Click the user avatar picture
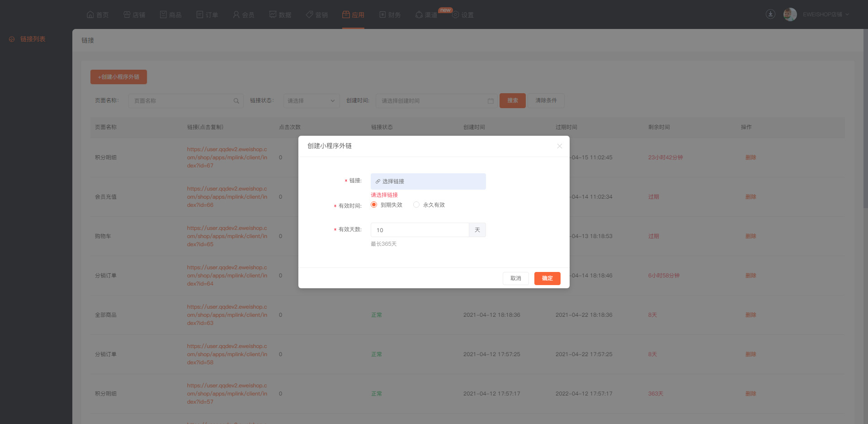Viewport: 868px width, 424px height. coord(790,14)
